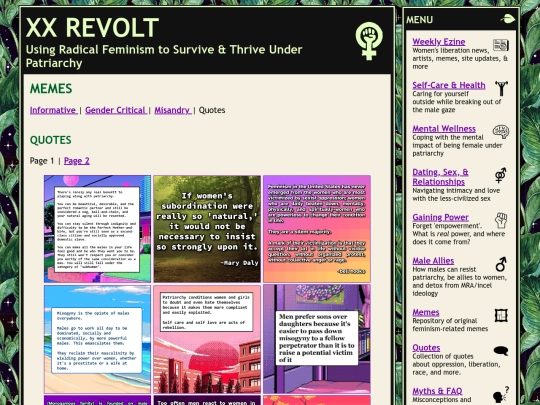Screen dimensions: 540x405
Task: Open Dating, Sex, & Relationships link
Action: pos(440,177)
